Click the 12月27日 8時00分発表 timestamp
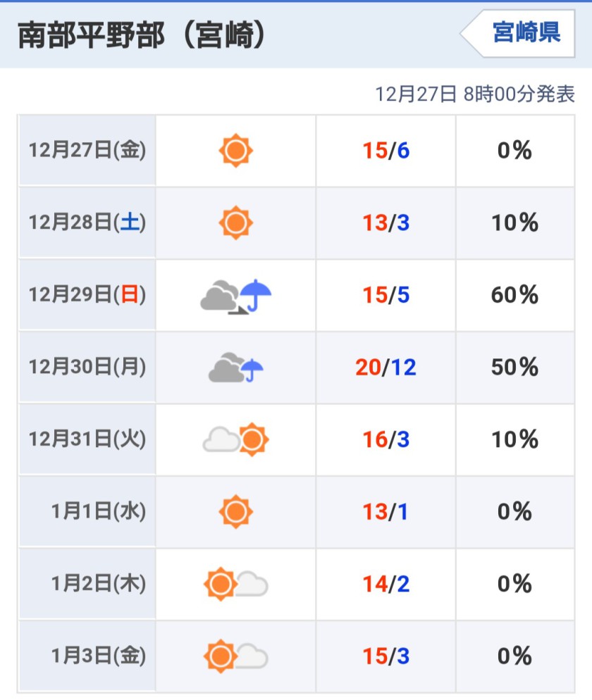Screen dimensions: 592x700 click(x=474, y=94)
